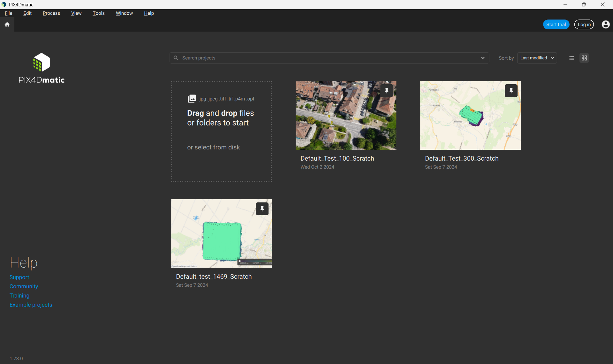Open the user account profile icon
The image size is (613, 364).
pyautogui.click(x=605, y=25)
